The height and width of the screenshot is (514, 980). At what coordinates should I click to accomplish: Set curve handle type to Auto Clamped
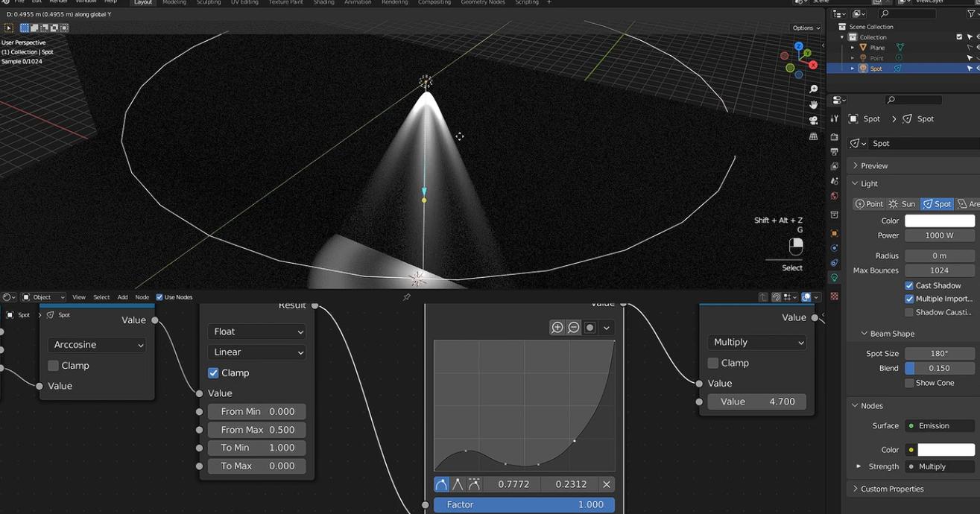(x=474, y=484)
